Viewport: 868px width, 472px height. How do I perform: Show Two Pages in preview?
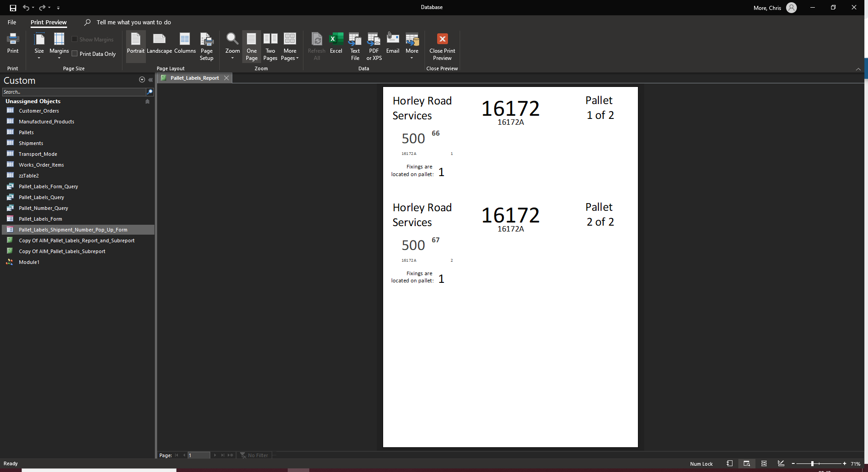270,46
